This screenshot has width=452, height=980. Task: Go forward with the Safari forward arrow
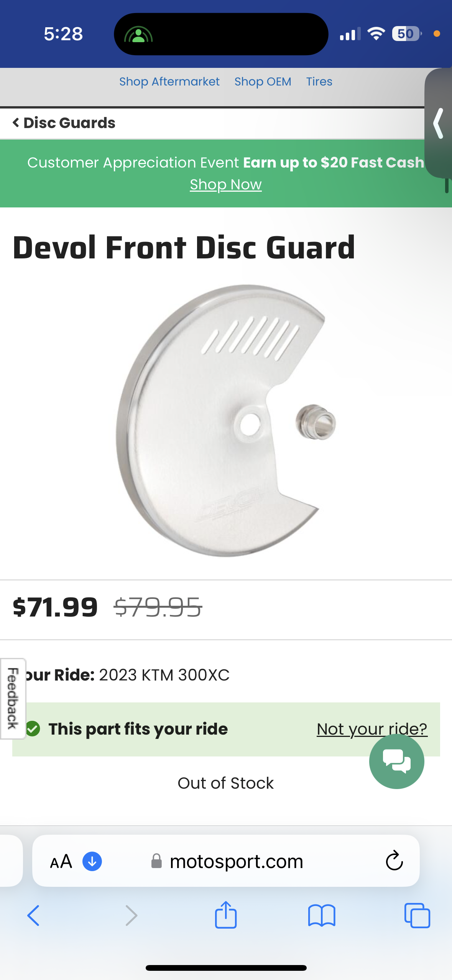click(x=131, y=916)
